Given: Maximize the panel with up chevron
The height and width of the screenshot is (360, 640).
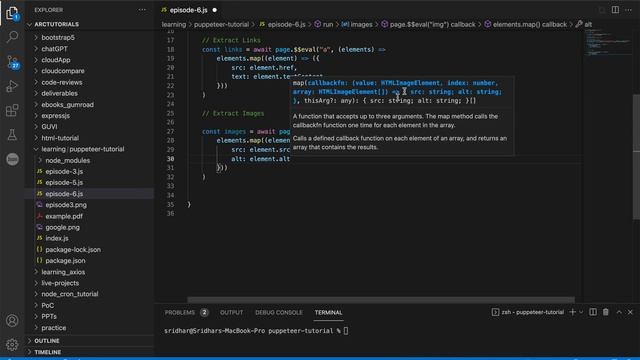Looking at the screenshot, I should tap(619, 312).
